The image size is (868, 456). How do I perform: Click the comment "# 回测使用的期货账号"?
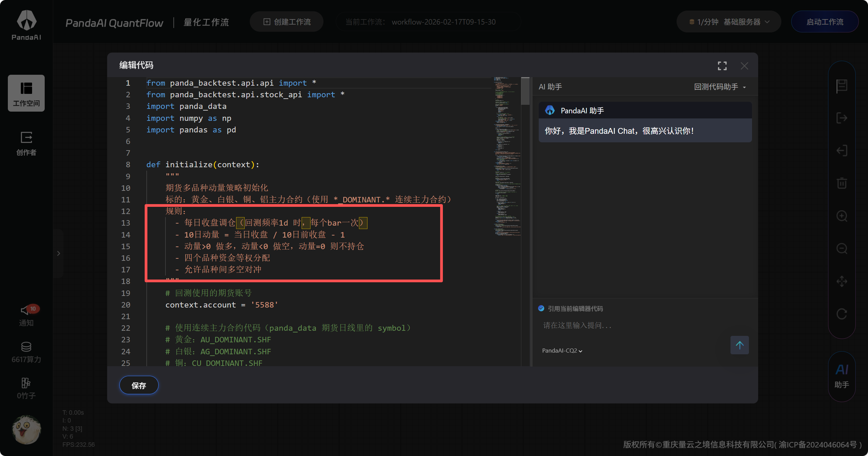pos(208,293)
